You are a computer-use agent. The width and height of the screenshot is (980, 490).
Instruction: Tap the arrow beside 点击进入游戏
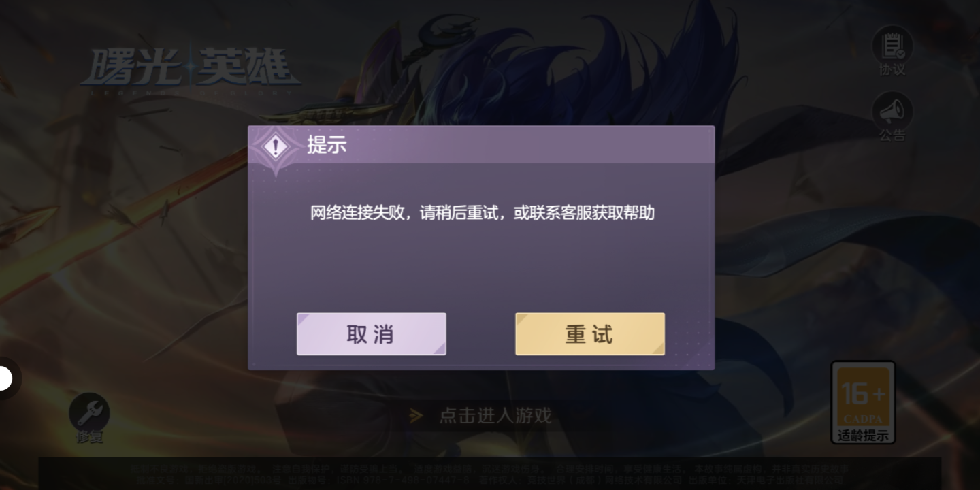pyautogui.click(x=416, y=416)
